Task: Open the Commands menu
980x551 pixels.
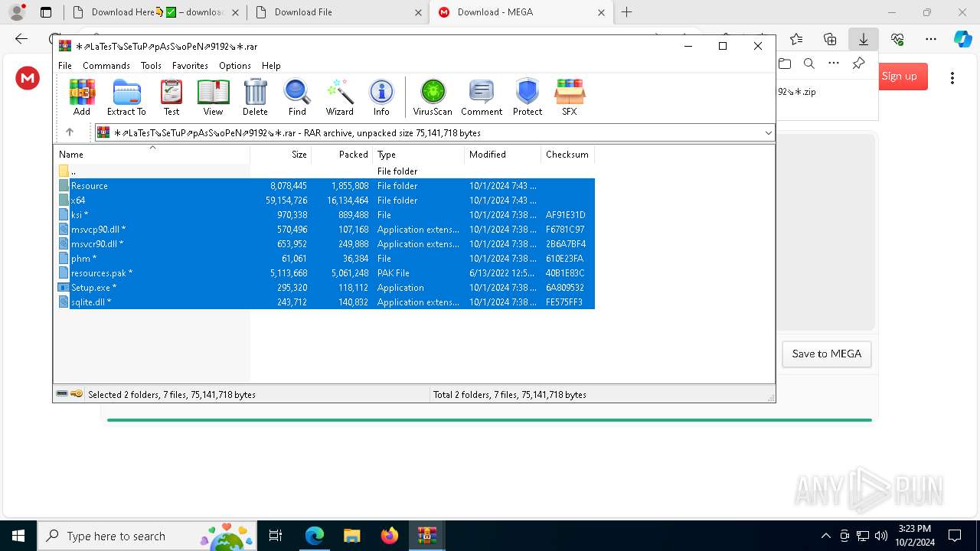Action: (x=106, y=66)
